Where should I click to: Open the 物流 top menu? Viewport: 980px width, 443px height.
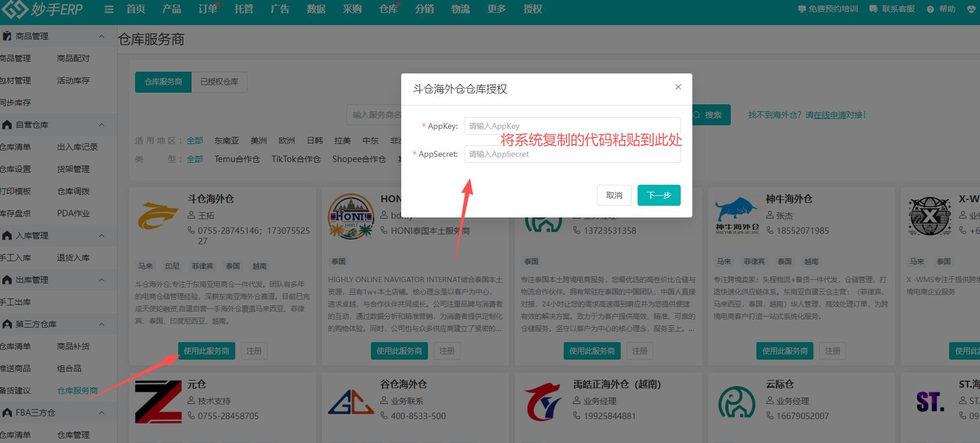(461, 9)
